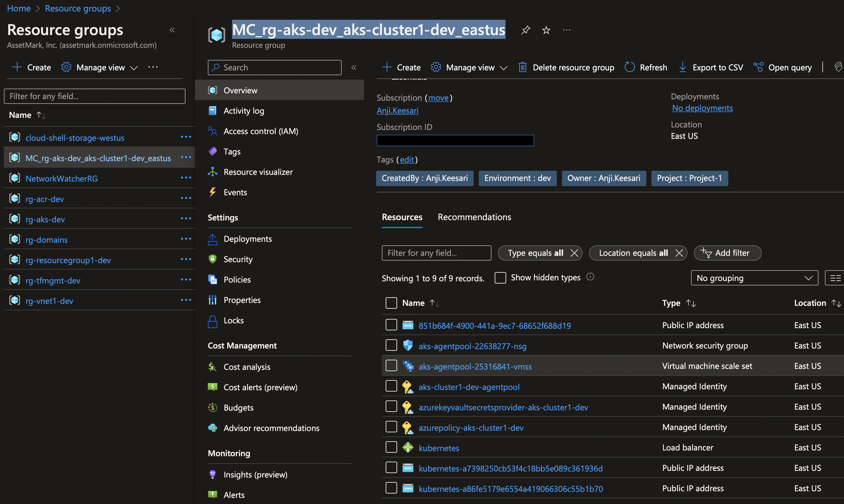Viewport: 844px width, 504px height.
Task: Open the Anji.Keesari subscription link
Action: click(x=397, y=110)
